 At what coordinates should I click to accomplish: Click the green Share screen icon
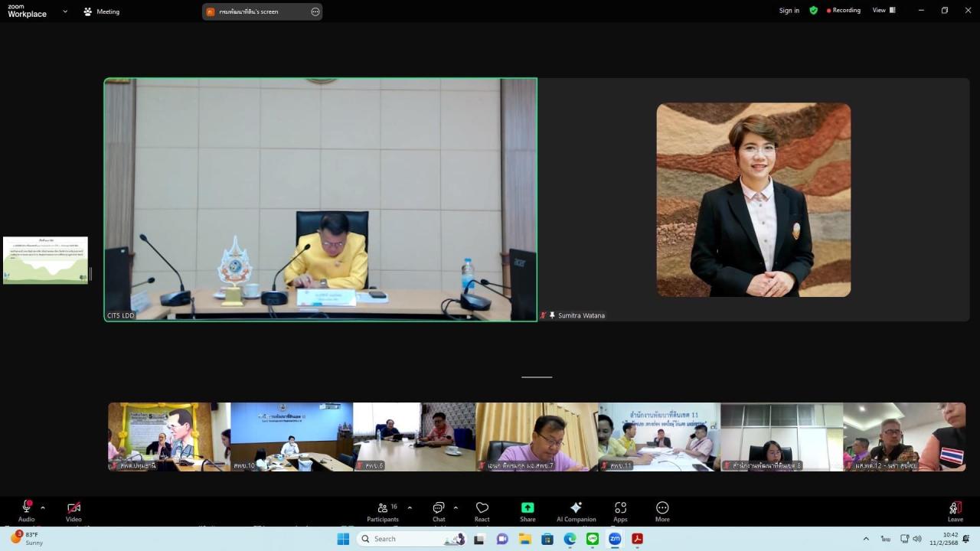pyautogui.click(x=528, y=508)
